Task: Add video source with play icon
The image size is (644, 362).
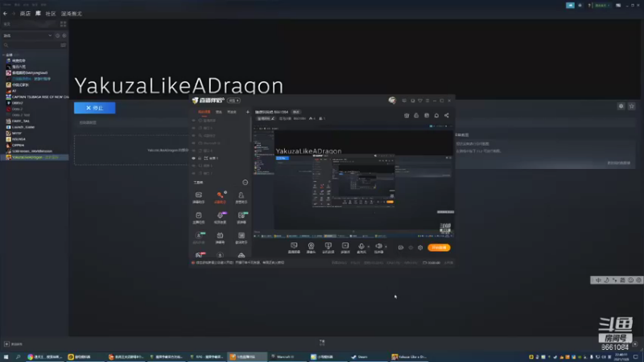Action: 345,248
